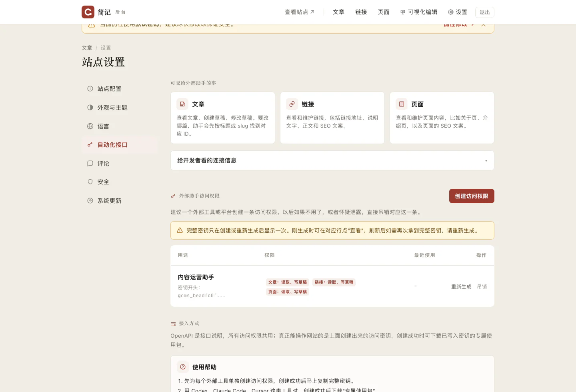Click the list icon beside 接入方式
The height and width of the screenshot is (392, 576).
pyautogui.click(x=173, y=324)
